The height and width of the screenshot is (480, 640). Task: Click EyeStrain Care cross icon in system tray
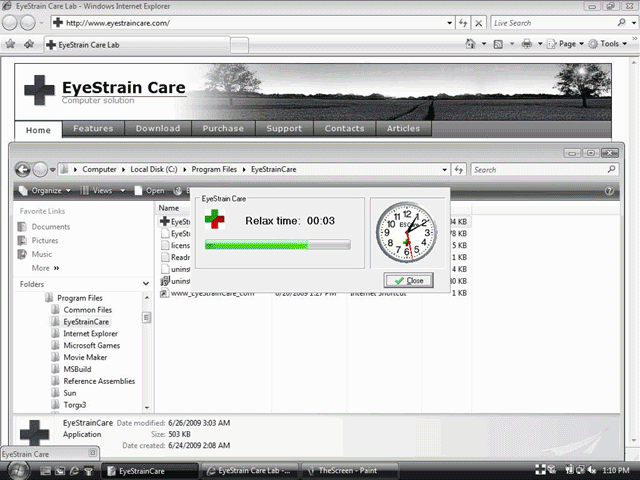(540, 470)
